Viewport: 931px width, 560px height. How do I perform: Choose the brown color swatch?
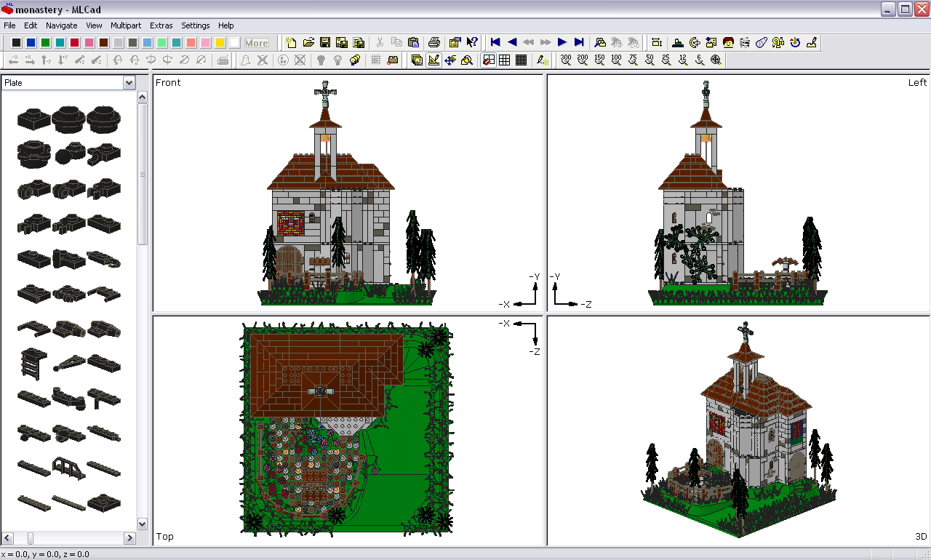pos(103,43)
